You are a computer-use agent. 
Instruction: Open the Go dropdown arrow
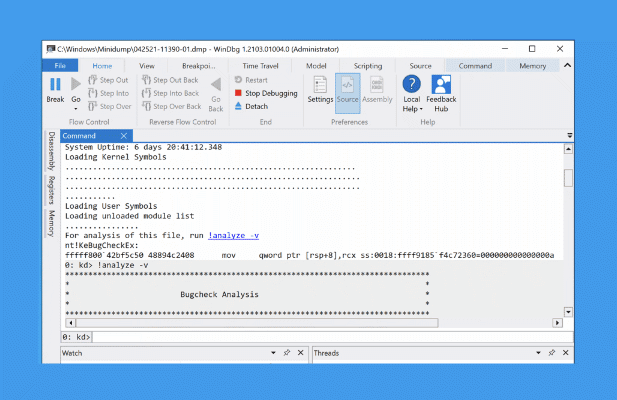coord(76,109)
